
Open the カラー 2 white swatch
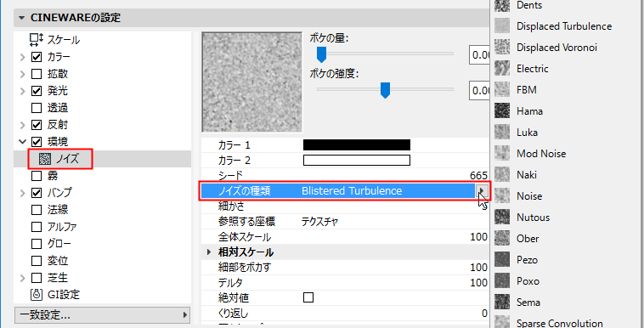[x=357, y=160]
